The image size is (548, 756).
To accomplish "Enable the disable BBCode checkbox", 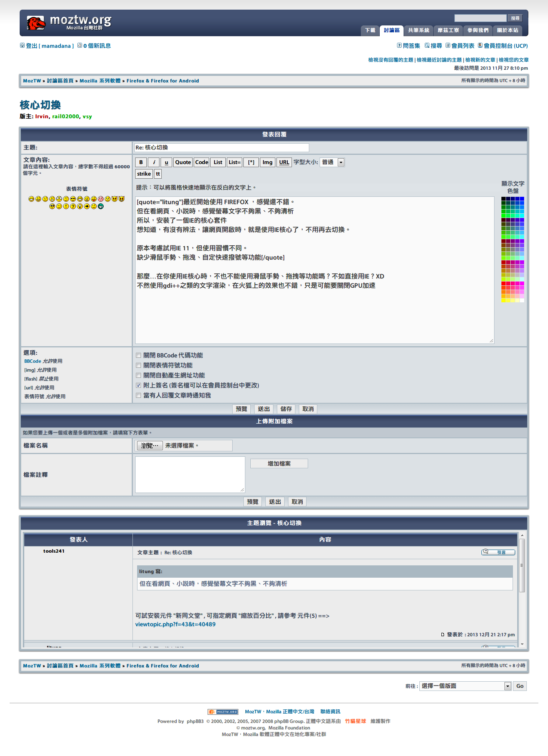I will 139,355.
